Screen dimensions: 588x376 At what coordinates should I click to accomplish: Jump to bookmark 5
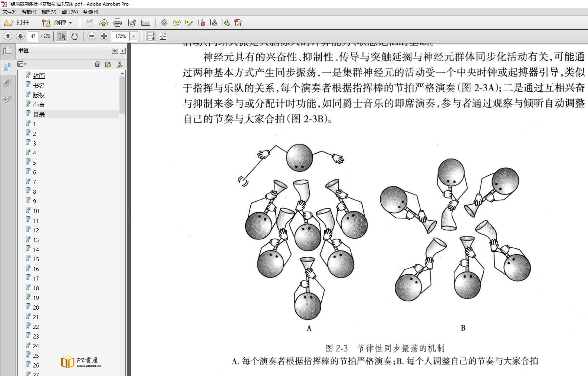pyautogui.click(x=35, y=163)
